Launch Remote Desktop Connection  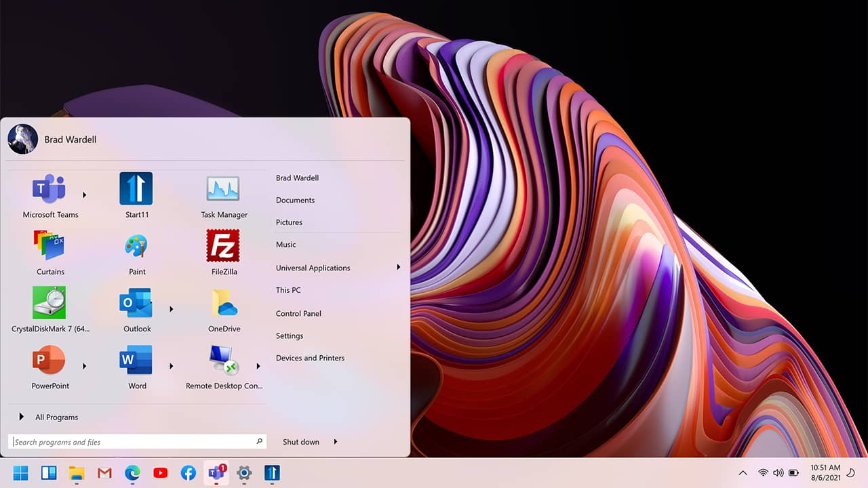tap(224, 366)
